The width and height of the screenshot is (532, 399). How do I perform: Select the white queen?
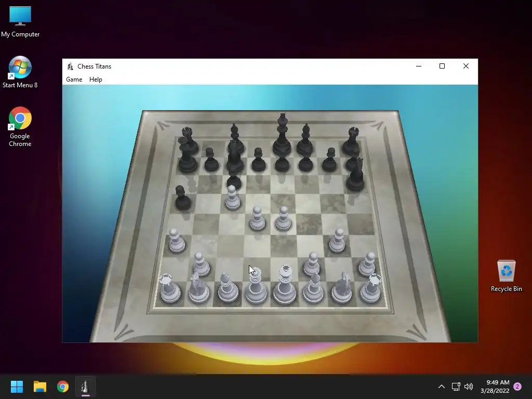(256, 285)
